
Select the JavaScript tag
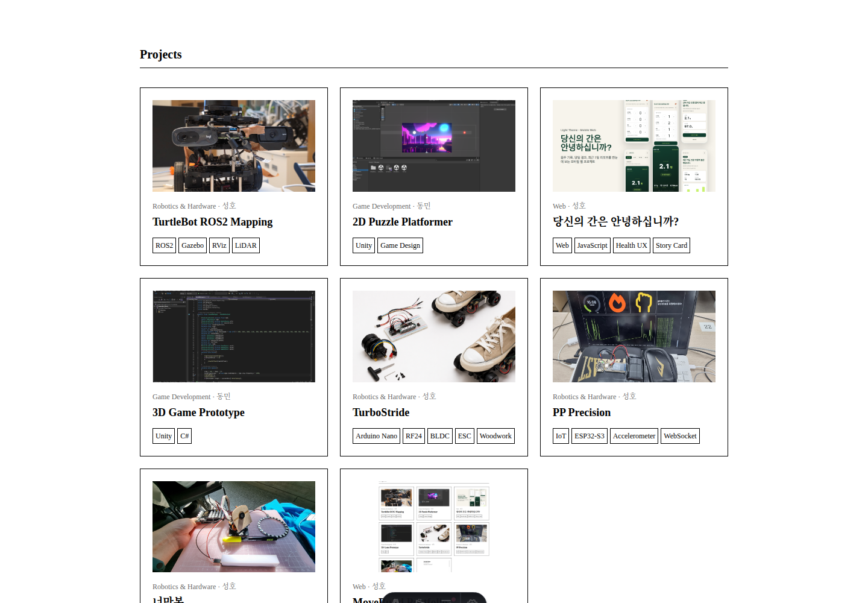(593, 245)
